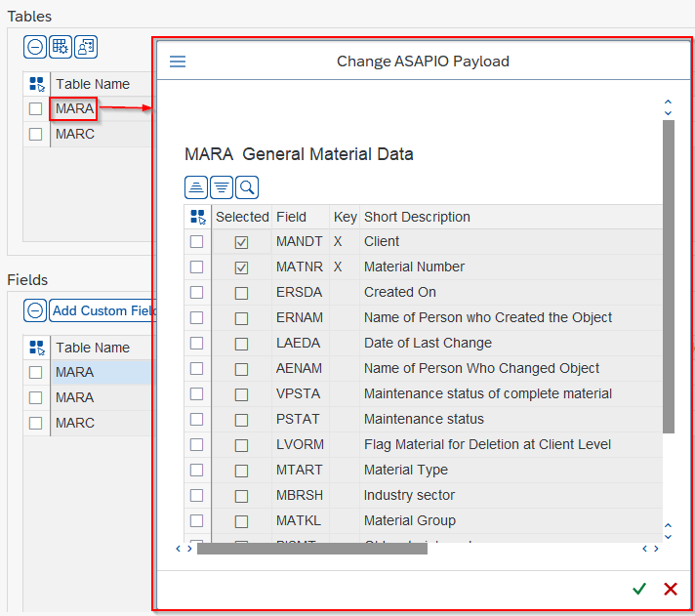Tick the Selected checkbox for MATKL
This screenshot has height=616, width=695.
(241, 521)
